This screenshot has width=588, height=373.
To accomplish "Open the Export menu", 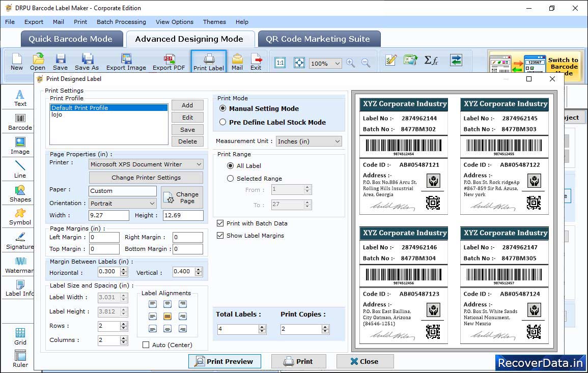I will point(34,22).
